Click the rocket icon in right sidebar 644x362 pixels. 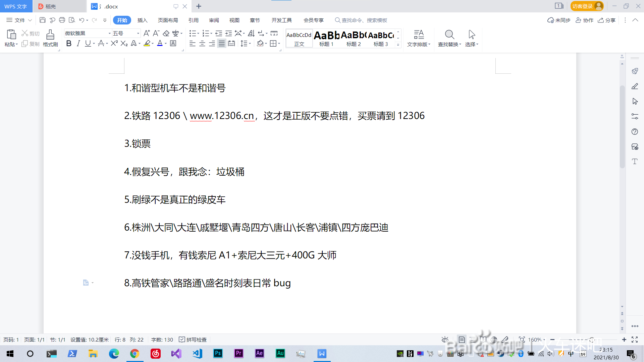coord(635,71)
